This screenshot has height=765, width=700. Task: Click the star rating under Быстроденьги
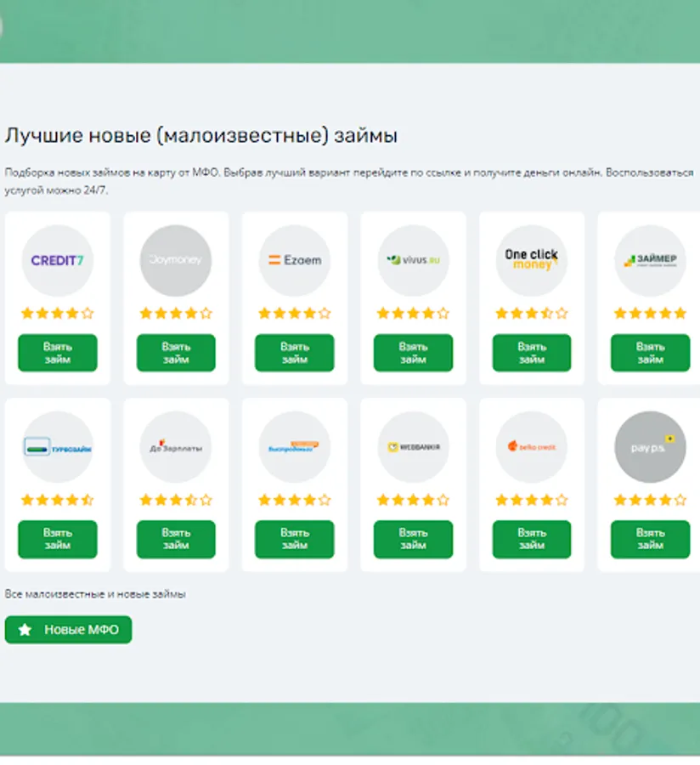coord(295,500)
